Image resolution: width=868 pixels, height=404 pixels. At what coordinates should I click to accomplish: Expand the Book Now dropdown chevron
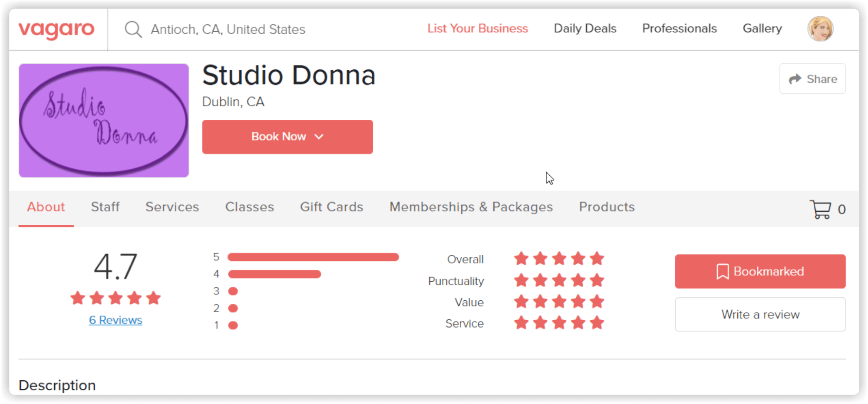point(319,137)
